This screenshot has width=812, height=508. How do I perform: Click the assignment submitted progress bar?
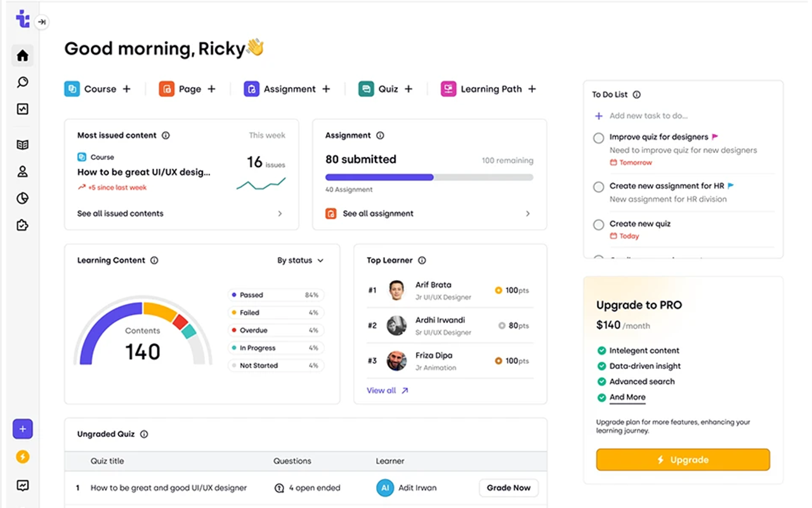point(429,178)
